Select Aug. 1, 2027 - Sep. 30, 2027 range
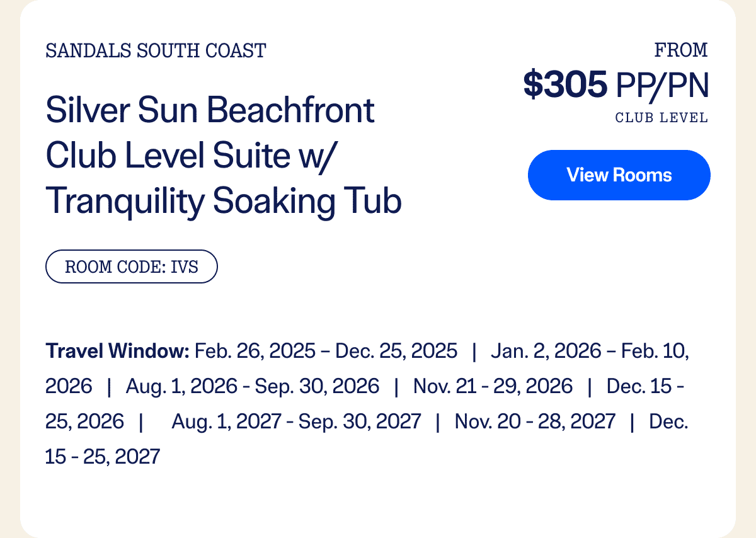Viewport: 756px width, 538px height. 296,421
